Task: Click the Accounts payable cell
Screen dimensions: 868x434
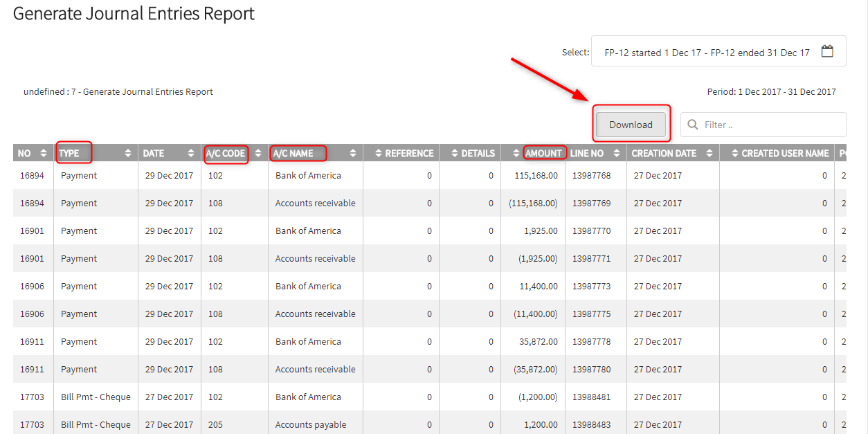Action: click(x=311, y=424)
